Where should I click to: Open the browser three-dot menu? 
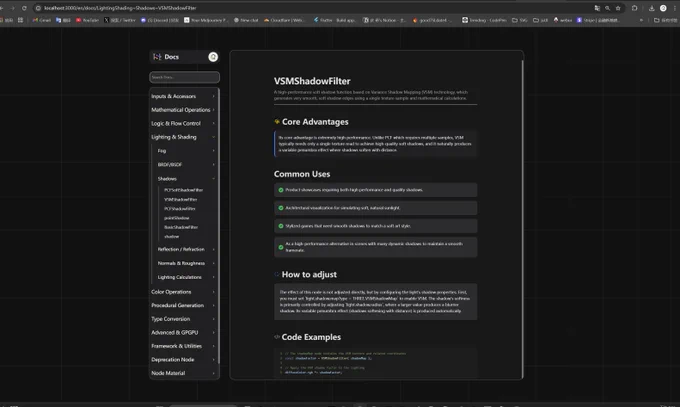(x=675, y=8)
